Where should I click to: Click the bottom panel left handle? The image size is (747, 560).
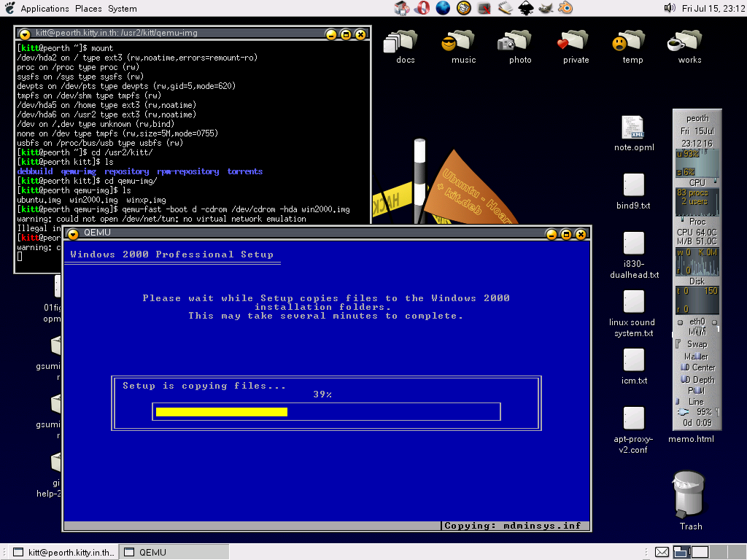(4, 552)
